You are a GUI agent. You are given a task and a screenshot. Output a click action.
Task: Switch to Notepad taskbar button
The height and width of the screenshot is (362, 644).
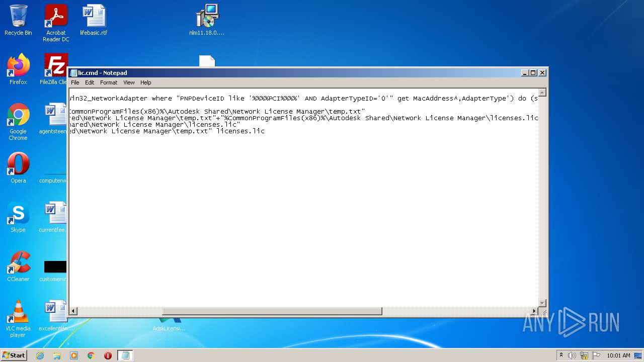point(125,355)
